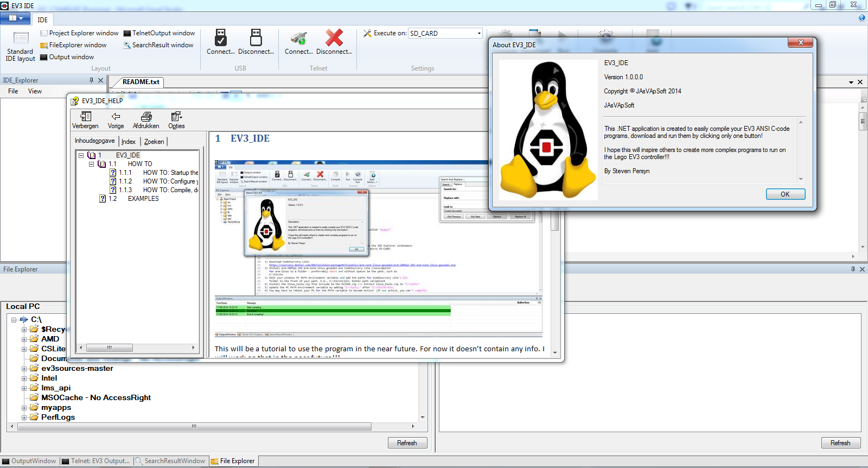Collapse the 1.1 HOW TO node
Screen dimensions: 868x468
coord(91,164)
